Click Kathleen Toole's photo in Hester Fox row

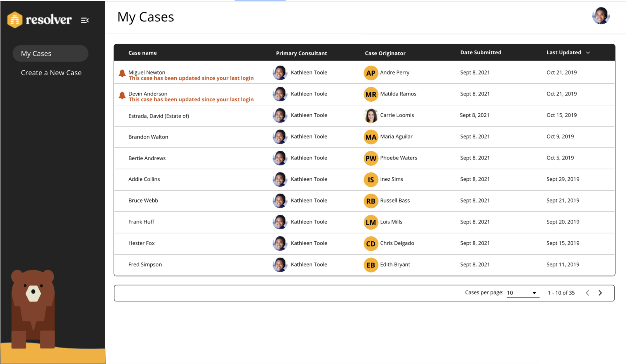[x=280, y=243]
